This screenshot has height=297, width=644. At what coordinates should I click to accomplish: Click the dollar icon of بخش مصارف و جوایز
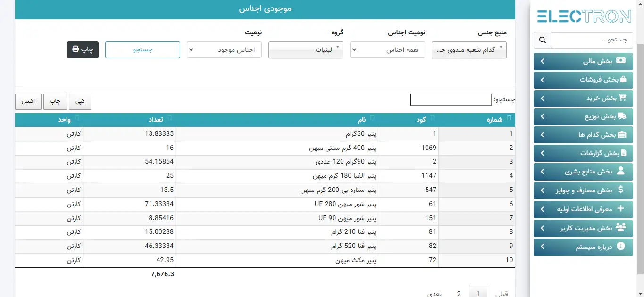[621, 190]
